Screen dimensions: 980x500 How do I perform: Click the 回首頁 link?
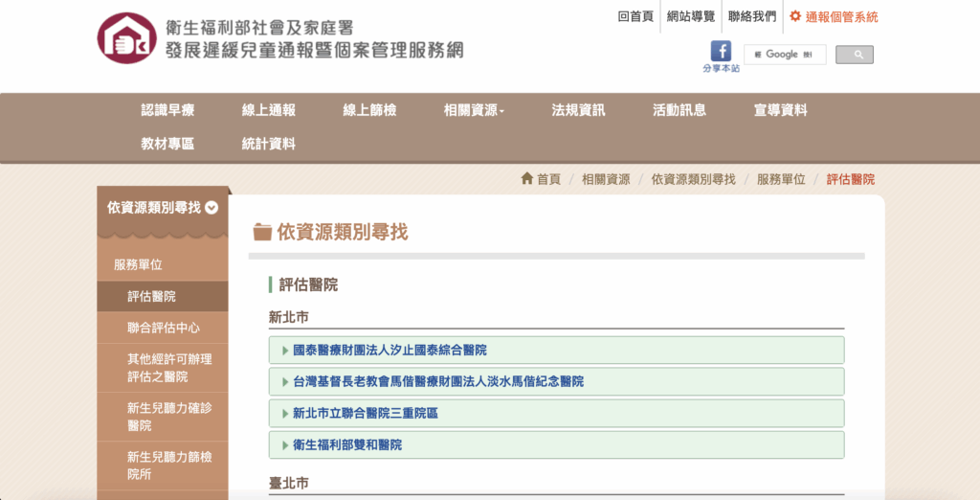[635, 17]
